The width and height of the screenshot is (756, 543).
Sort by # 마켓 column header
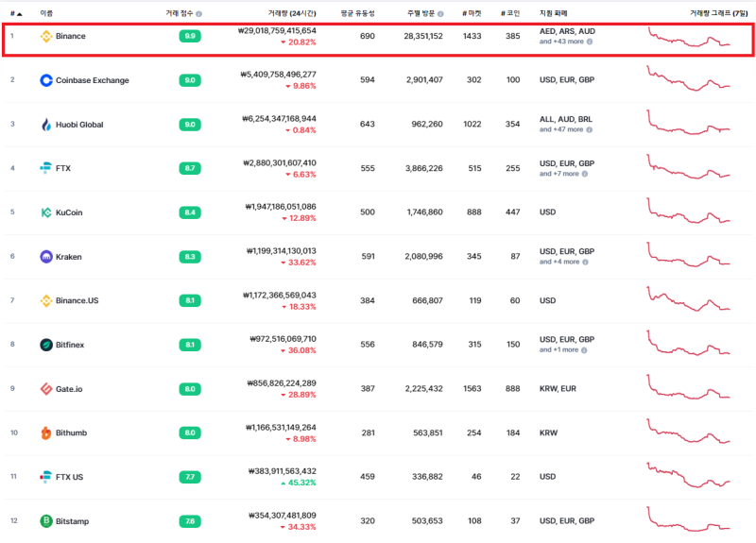point(472,13)
